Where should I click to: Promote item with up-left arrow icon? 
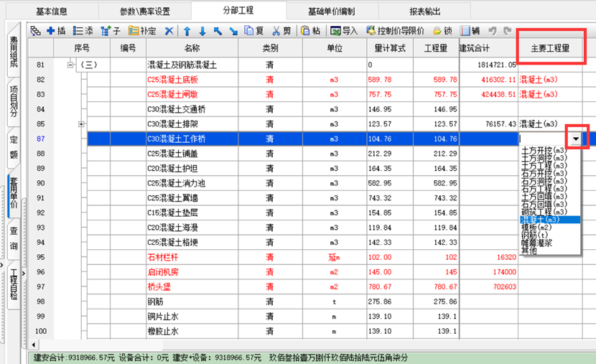[218, 31]
